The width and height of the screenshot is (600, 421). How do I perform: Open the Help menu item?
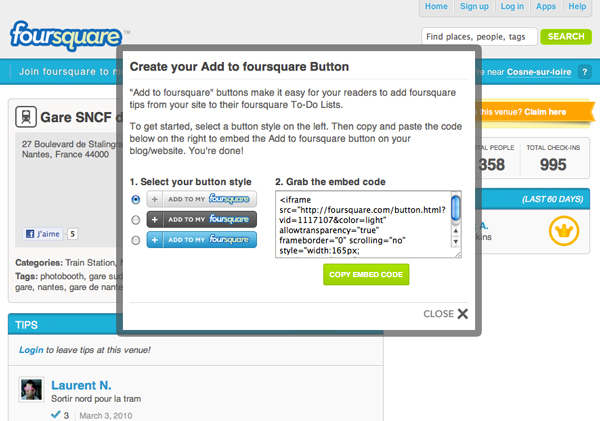pos(577,7)
